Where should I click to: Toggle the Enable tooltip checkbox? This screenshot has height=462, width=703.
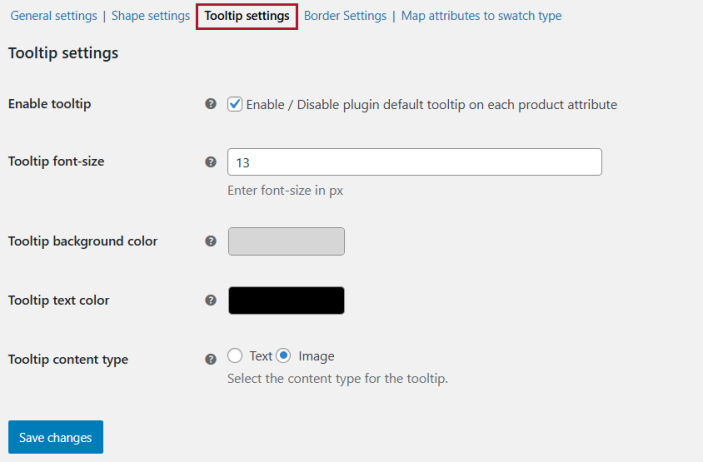point(235,104)
